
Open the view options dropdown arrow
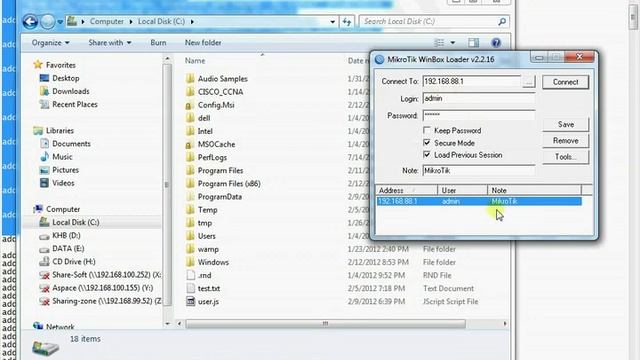(453, 42)
